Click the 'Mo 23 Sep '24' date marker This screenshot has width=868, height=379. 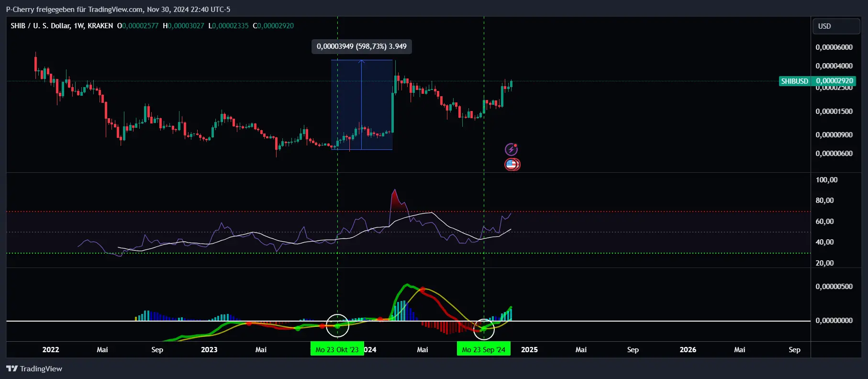coord(484,349)
